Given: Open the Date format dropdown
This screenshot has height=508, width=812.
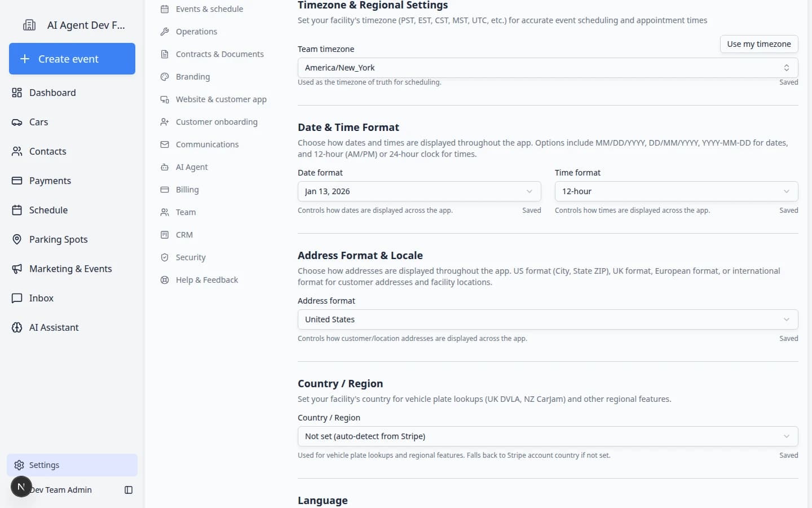Looking at the screenshot, I should 419,191.
